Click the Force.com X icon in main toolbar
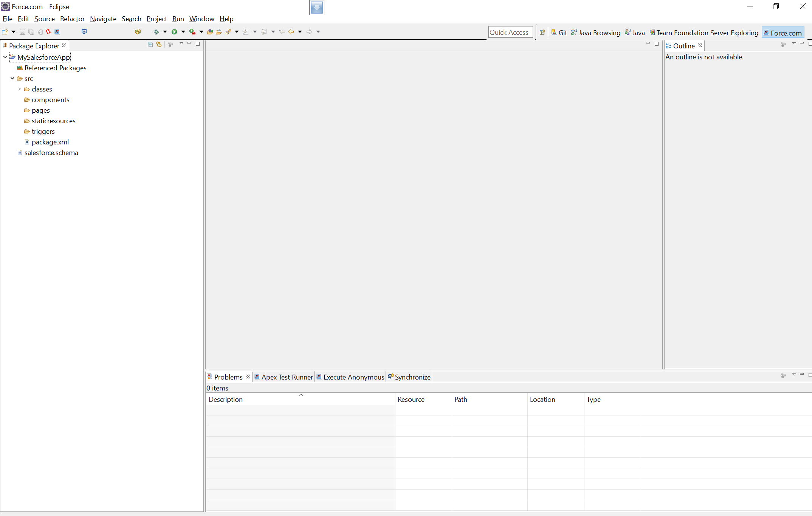This screenshot has height=516, width=812. [x=57, y=32]
